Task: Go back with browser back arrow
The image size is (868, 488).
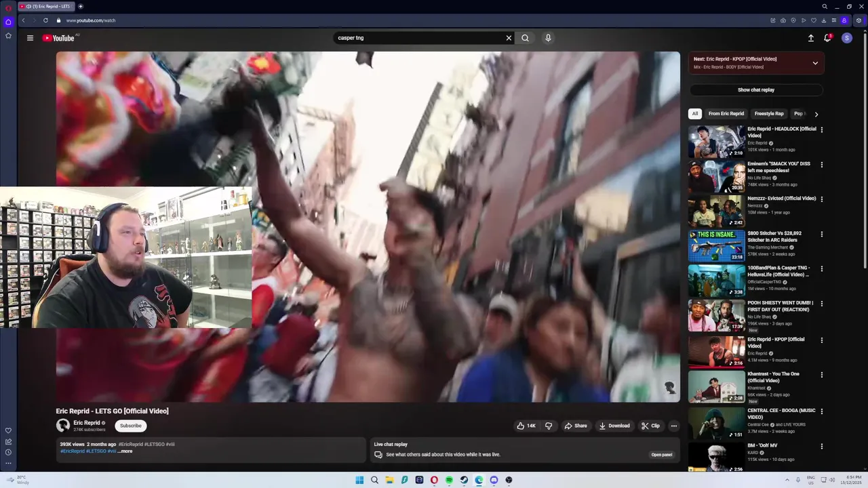Action: (x=23, y=20)
